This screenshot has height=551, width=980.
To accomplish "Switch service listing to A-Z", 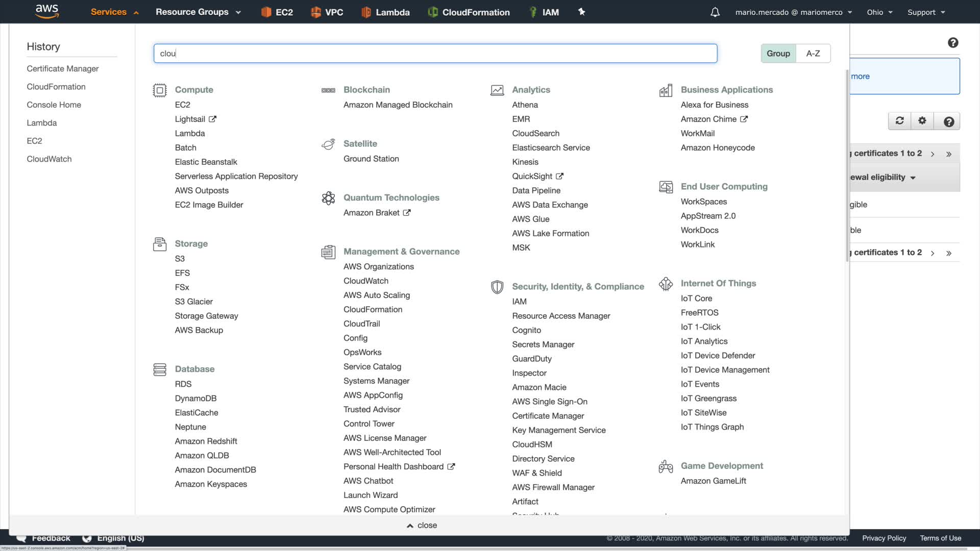I will click(x=813, y=54).
